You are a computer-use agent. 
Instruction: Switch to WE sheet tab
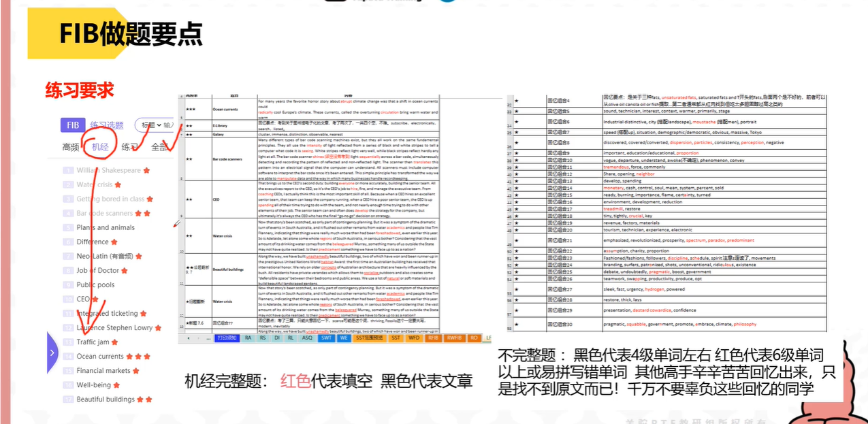tap(344, 338)
